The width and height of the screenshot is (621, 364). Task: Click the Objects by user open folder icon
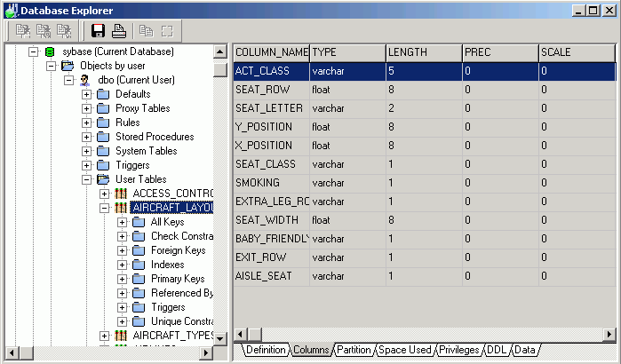pyautogui.click(x=68, y=66)
